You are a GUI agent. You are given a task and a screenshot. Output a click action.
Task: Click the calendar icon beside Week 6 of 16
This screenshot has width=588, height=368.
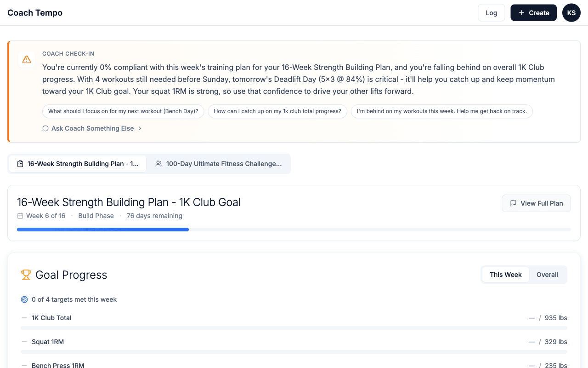tap(20, 216)
